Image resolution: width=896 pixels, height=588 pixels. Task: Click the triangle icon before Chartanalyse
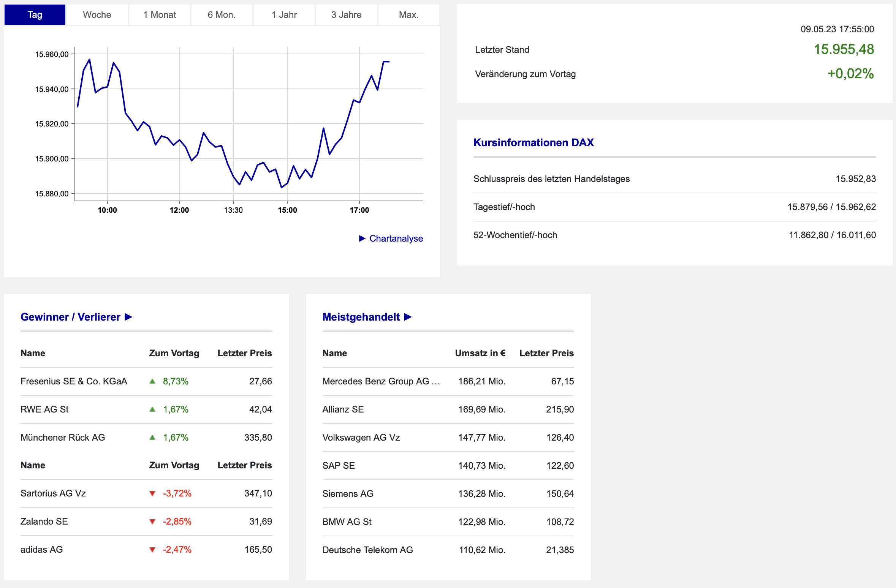pyautogui.click(x=362, y=238)
